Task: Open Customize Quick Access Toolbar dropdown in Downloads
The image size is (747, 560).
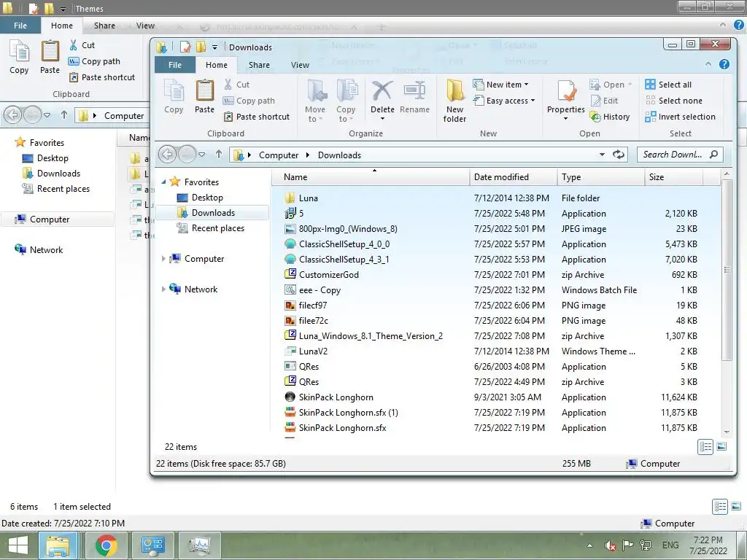Action: (x=215, y=47)
